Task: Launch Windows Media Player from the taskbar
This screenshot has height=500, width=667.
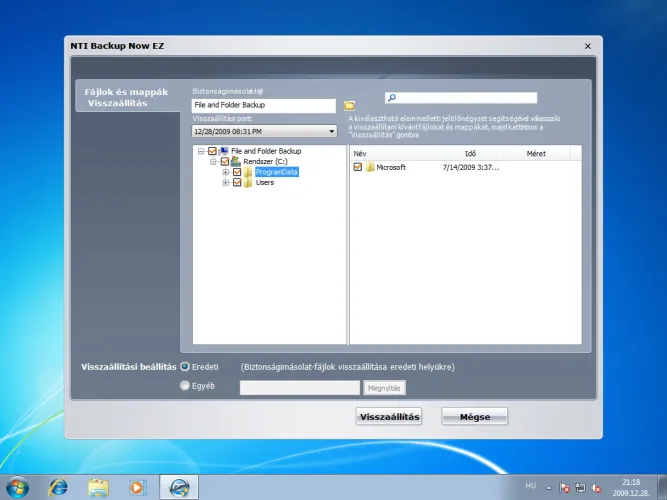Action: point(138,487)
